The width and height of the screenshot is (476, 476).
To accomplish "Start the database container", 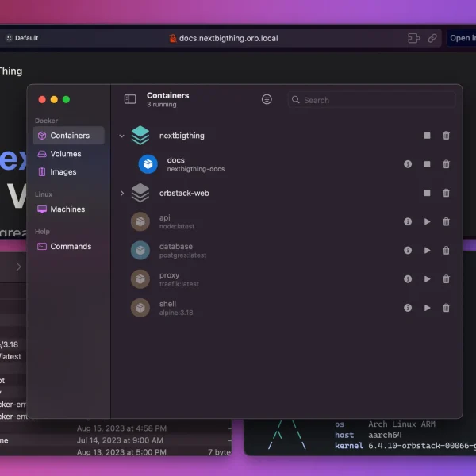I will [x=427, y=250].
